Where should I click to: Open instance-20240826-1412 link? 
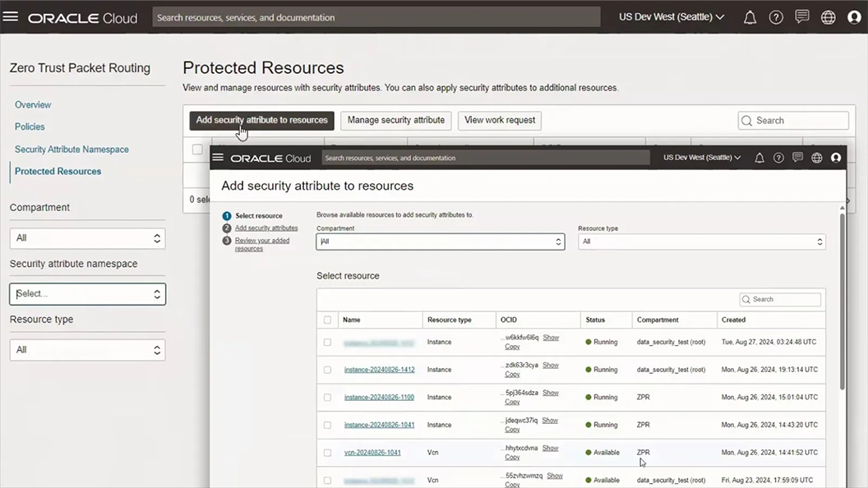[x=379, y=370]
